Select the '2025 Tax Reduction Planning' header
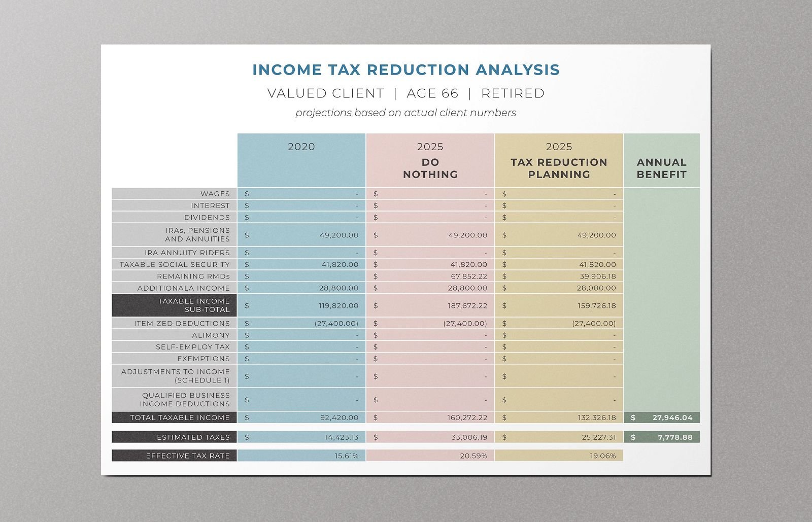 point(559,160)
